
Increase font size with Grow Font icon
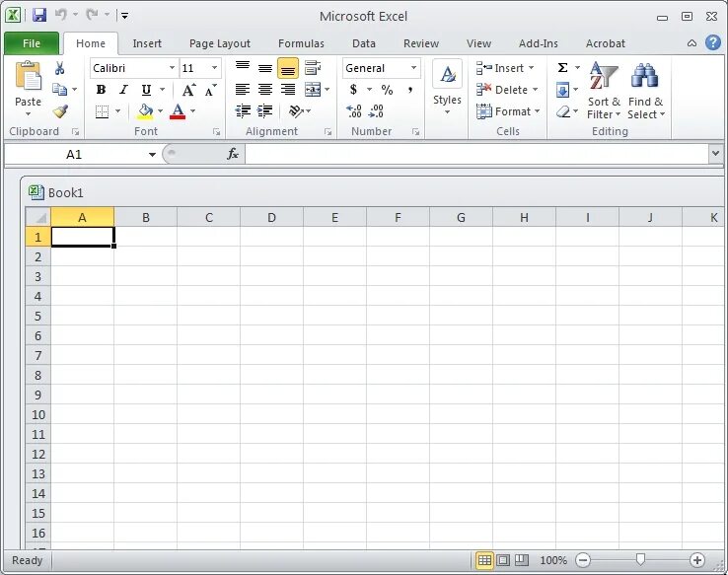(188, 90)
